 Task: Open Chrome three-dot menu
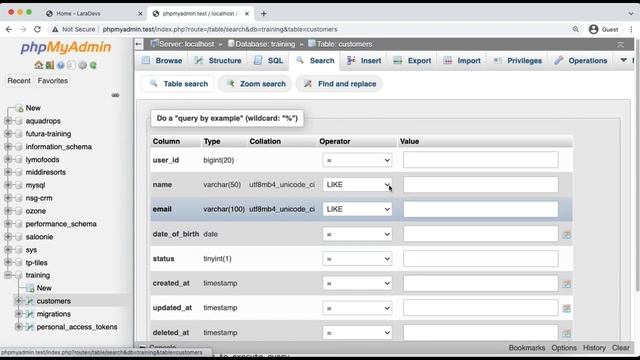(x=631, y=29)
